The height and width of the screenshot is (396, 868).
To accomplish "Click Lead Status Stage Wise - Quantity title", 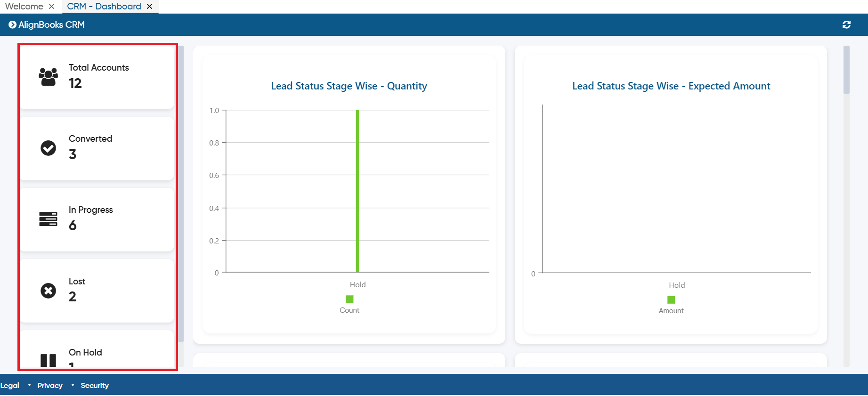I will pos(349,86).
